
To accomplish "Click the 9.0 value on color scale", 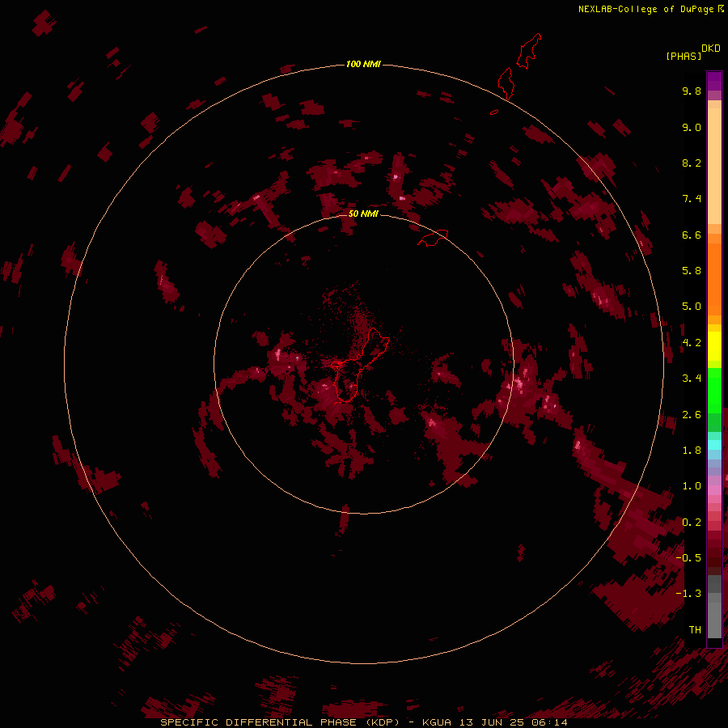I will 692,127.
